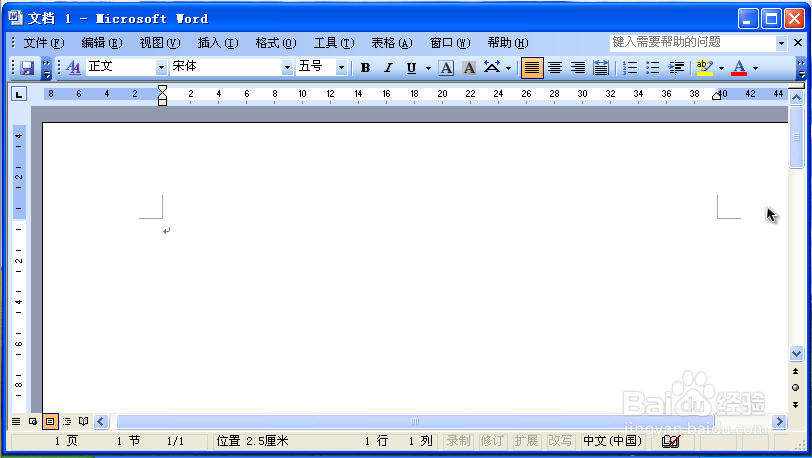Click the Select Browse Object round button
This screenshot has width=812, height=458.
point(795,388)
